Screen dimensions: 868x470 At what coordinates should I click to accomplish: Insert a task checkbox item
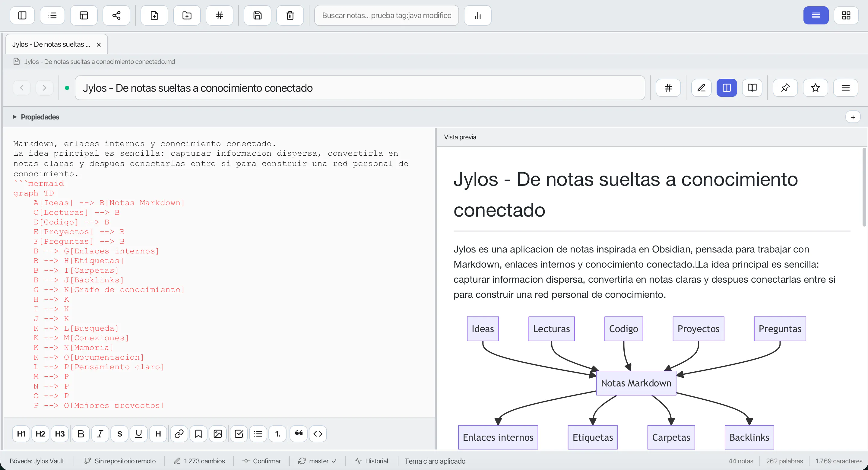(239, 433)
